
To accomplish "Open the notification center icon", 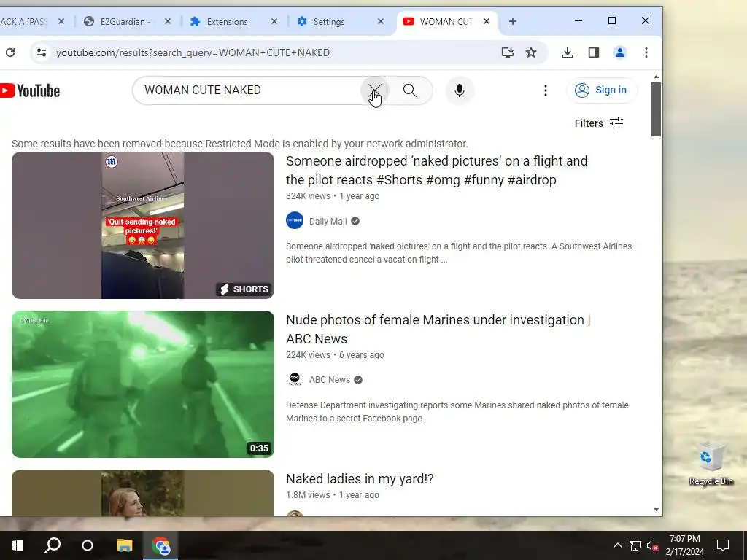I will (723, 545).
